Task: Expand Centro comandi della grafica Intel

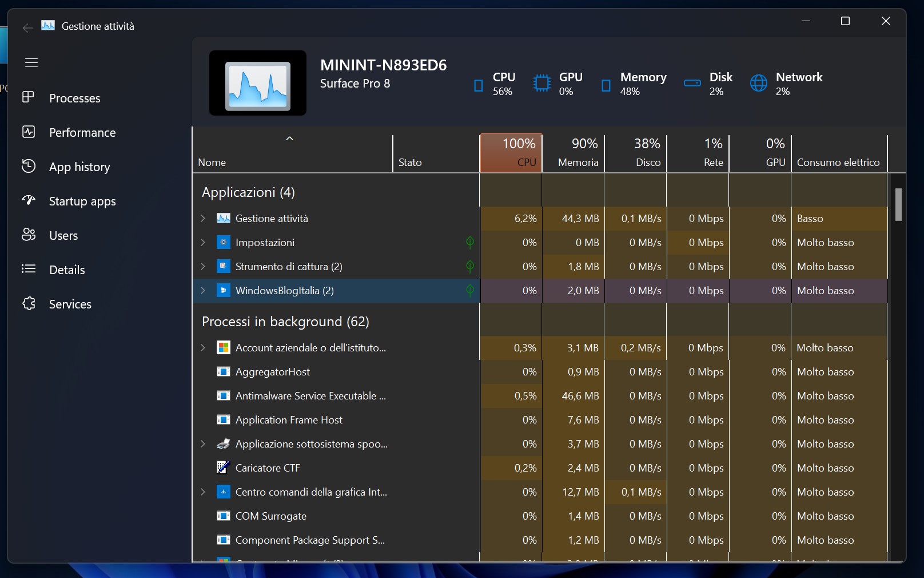Action: pyautogui.click(x=203, y=492)
